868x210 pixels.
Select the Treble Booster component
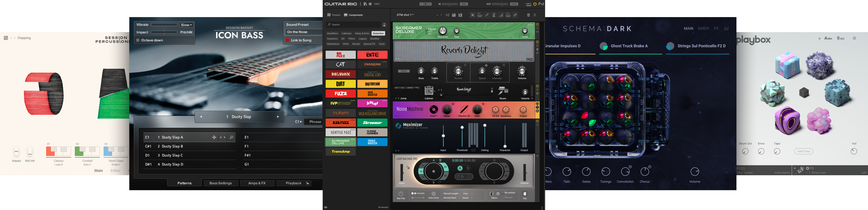click(x=372, y=142)
